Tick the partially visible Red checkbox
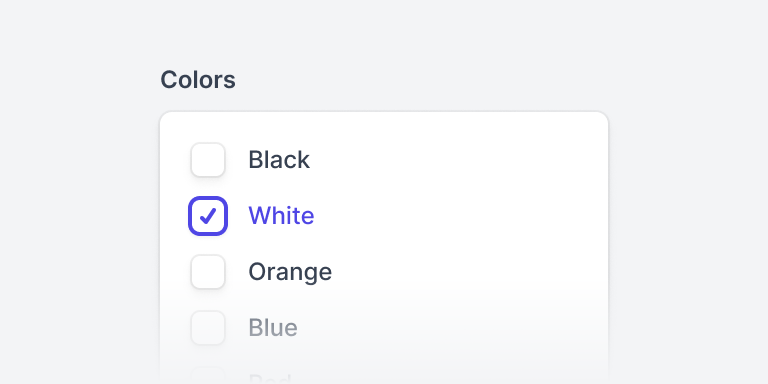The image size is (768, 384). [208, 378]
